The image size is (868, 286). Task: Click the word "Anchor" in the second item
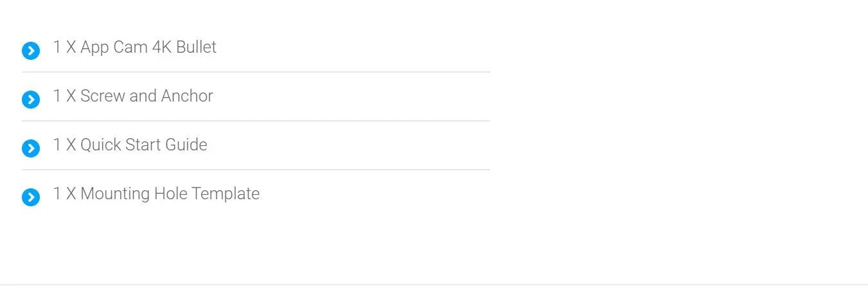[187, 96]
